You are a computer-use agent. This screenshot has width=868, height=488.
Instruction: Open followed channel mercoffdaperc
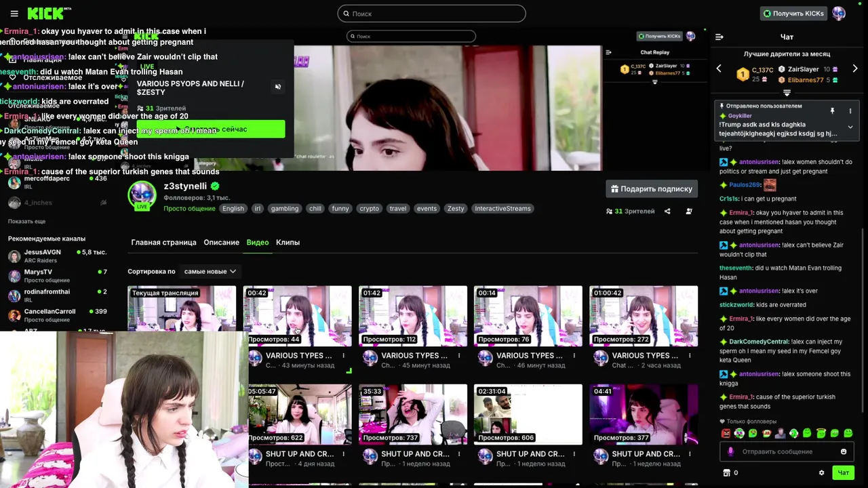58,182
